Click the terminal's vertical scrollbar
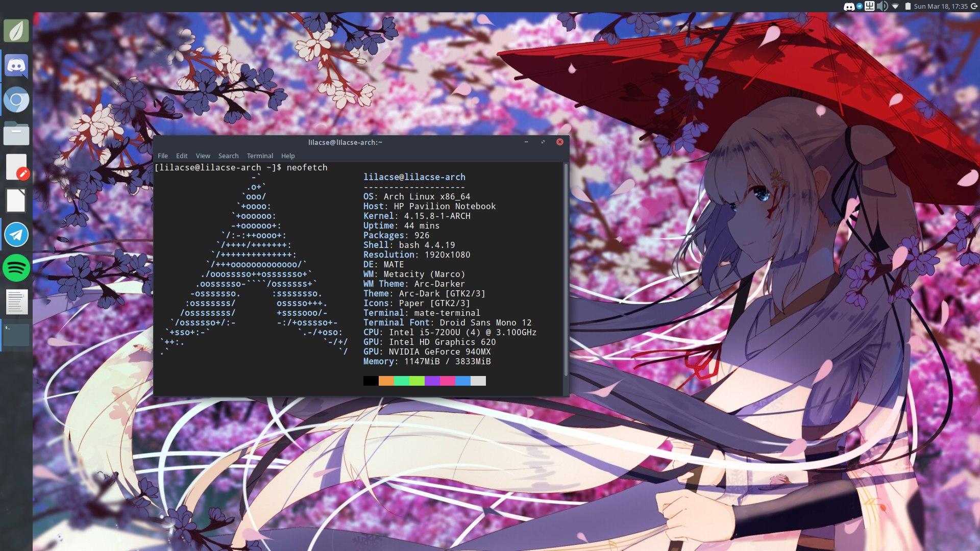 click(x=566, y=269)
